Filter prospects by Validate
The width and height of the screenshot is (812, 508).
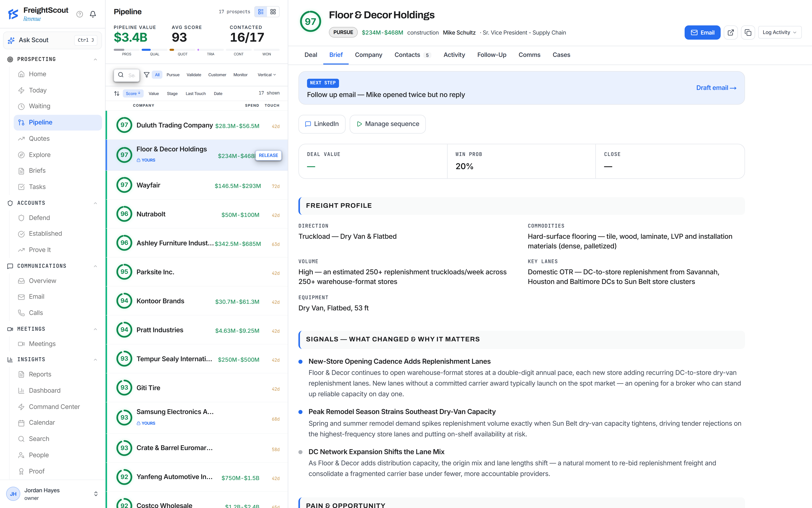194,75
